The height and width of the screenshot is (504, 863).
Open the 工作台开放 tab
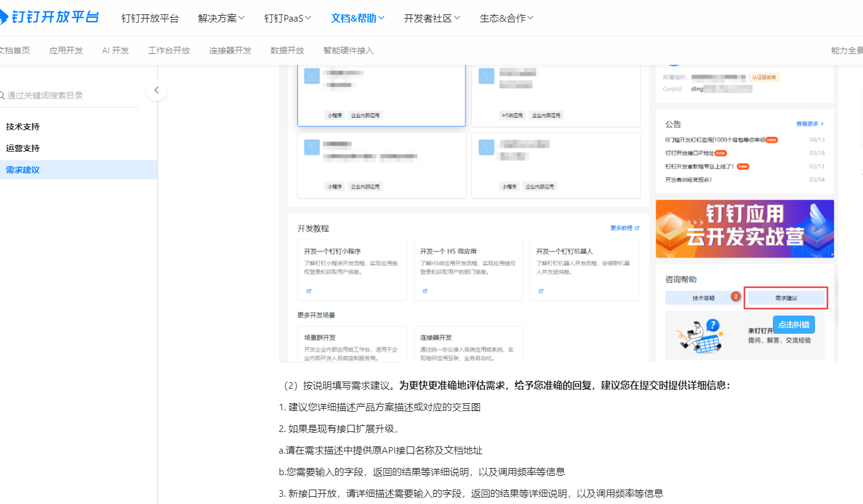(169, 50)
